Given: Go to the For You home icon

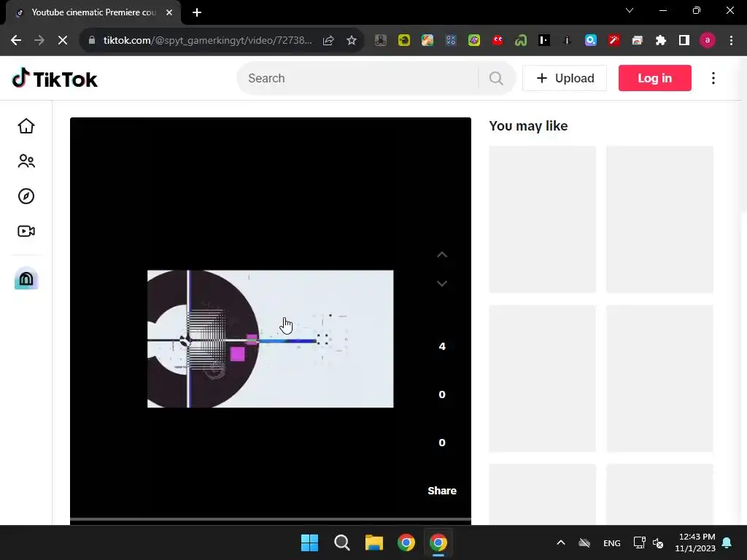Looking at the screenshot, I should (x=26, y=126).
